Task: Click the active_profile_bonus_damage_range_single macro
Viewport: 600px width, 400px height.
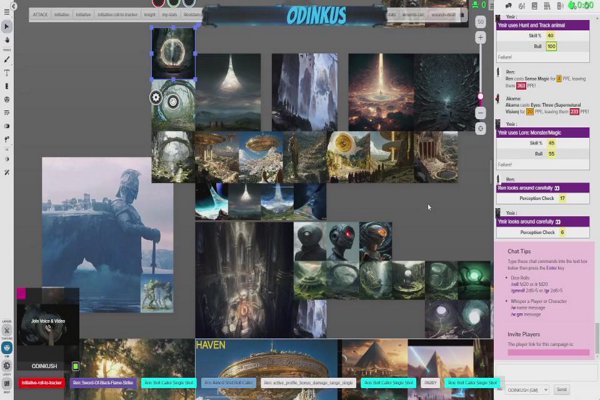Action: coord(308,383)
